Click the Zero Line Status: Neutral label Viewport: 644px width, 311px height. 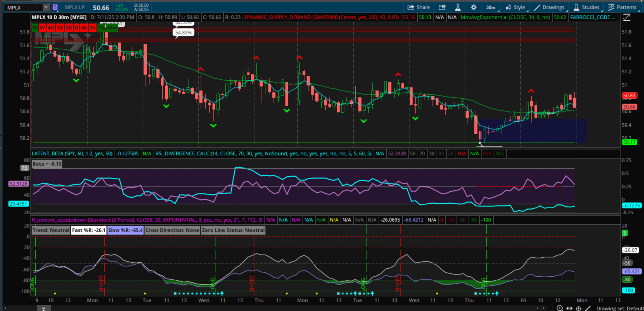[x=233, y=230]
